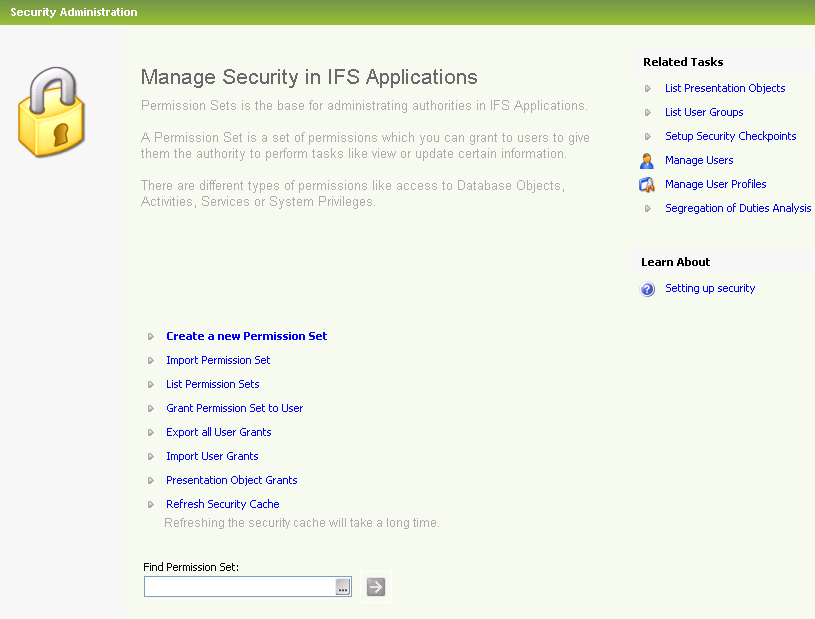Open List User Groups related task
815x619 pixels.
click(x=704, y=112)
